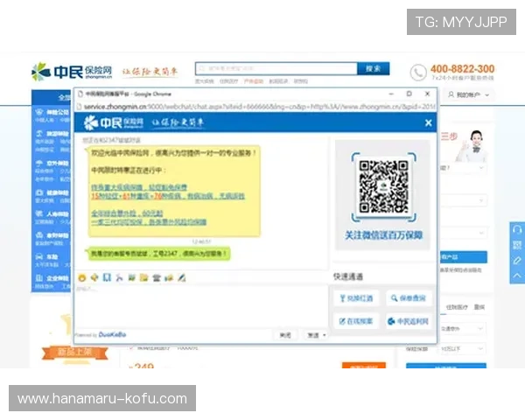Open the dropdown arrow next to 发送
Screen dimensions: 525x420
(325, 335)
